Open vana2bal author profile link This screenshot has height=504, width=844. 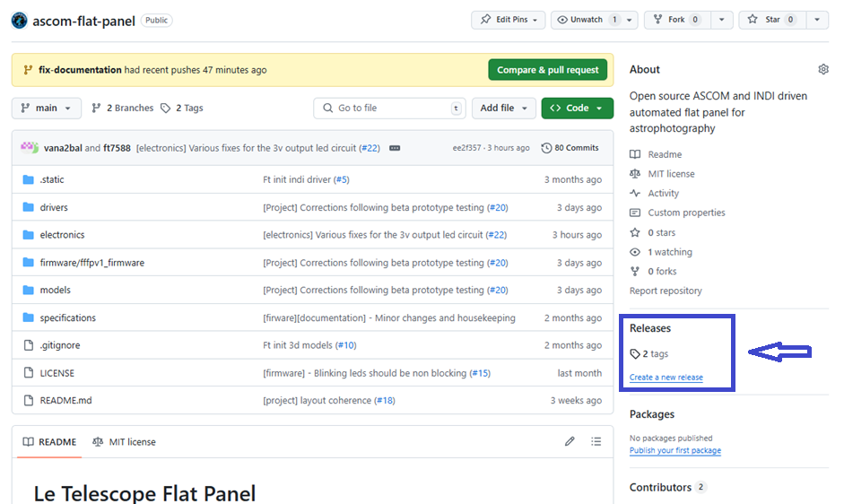tap(63, 148)
